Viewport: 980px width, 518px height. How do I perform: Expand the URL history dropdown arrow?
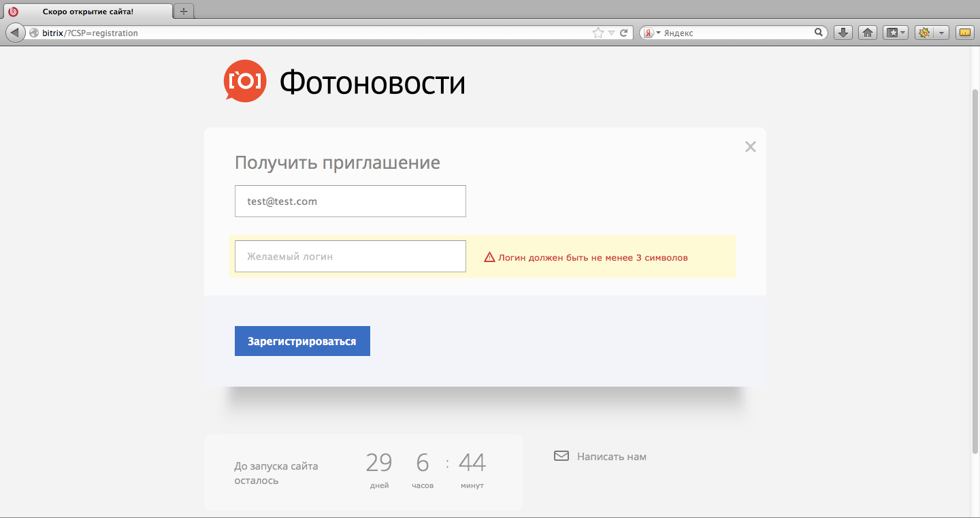[x=611, y=33]
